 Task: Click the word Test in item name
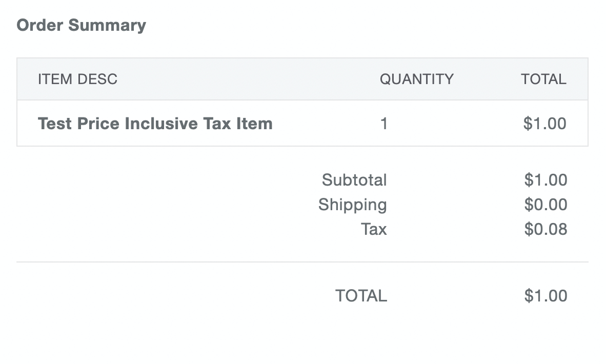[x=54, y=124]
